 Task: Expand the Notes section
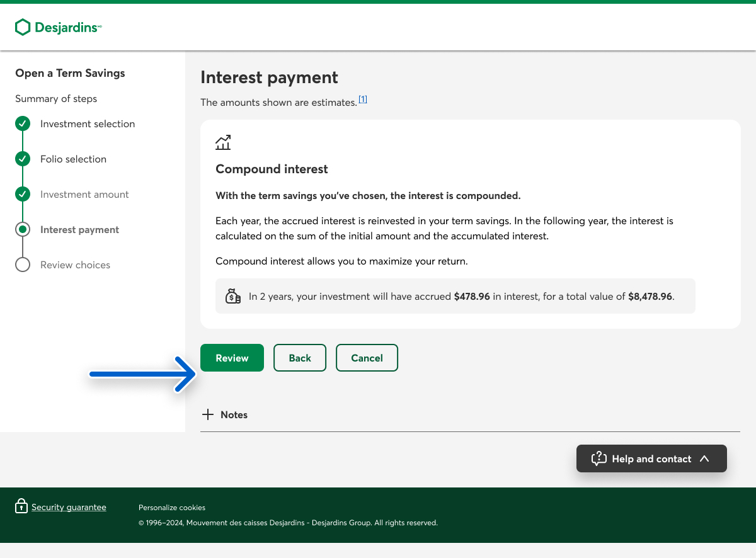(x=234, y=414)
